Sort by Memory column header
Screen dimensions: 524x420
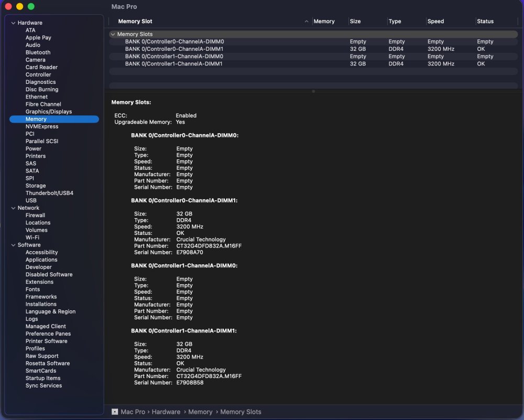(x=324, y=21)
